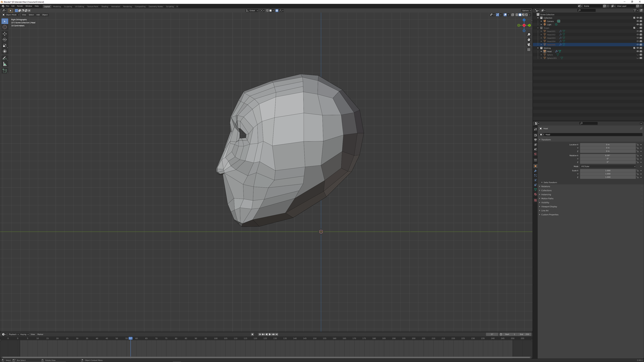The height and width of the screenshot is (362, 644).
Task: Toggle camera view with the camera icon
Action: (x=529, y=44)
